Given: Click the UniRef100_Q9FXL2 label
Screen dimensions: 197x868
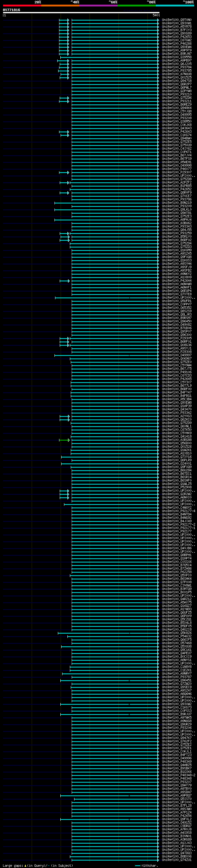Looking at the screenshot, I should point(176,819).
